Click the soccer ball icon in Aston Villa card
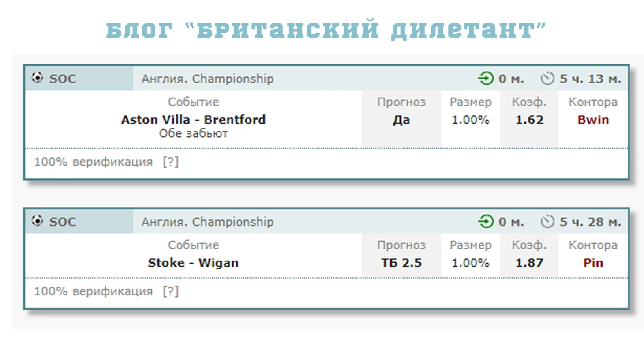The height and width of the screenshot is (340, 644). [x=37, y=78]
